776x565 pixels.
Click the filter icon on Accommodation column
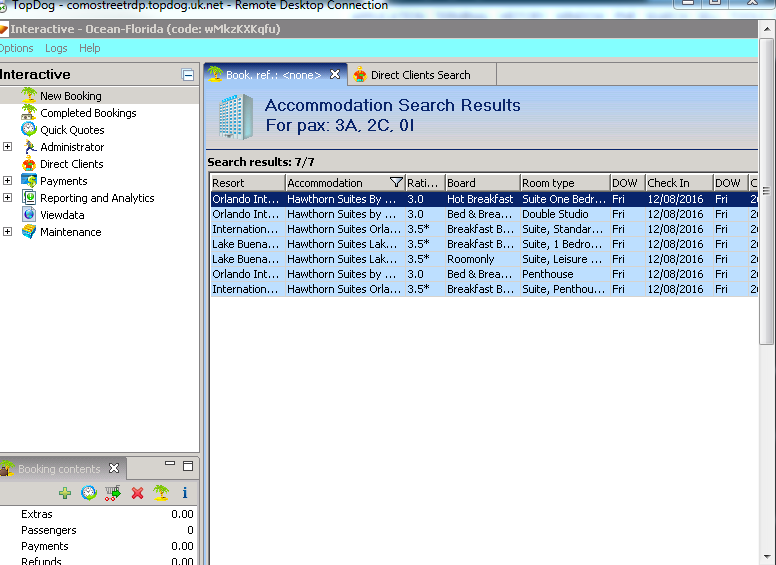[396, 183]
